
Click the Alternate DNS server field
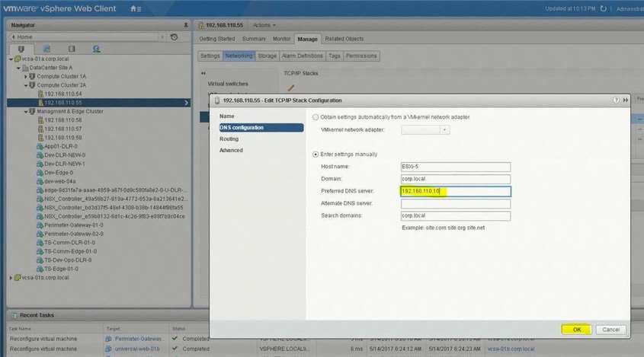point(456,203)
